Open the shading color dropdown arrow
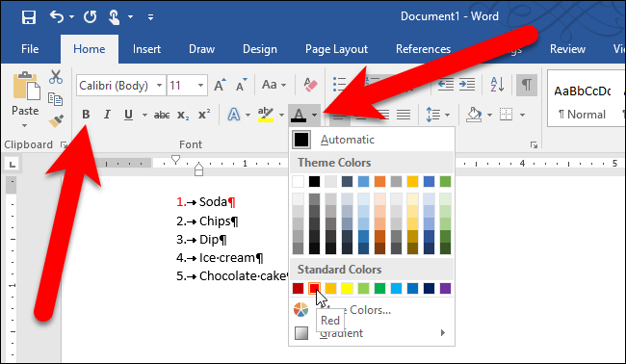 click(x=489, y=116)
